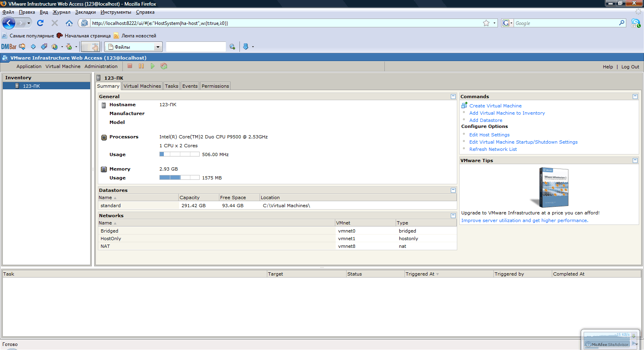Click the Firefox home icon

(69, 23)
